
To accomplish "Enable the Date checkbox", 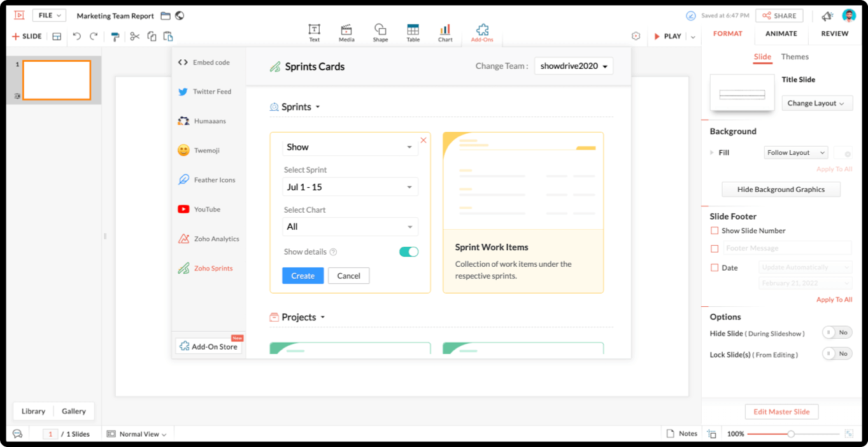I will (x=715, y=268).
